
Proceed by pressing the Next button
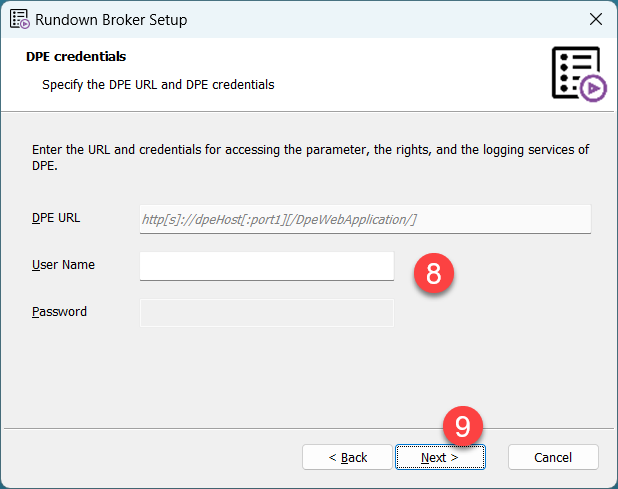click(440, 457)
